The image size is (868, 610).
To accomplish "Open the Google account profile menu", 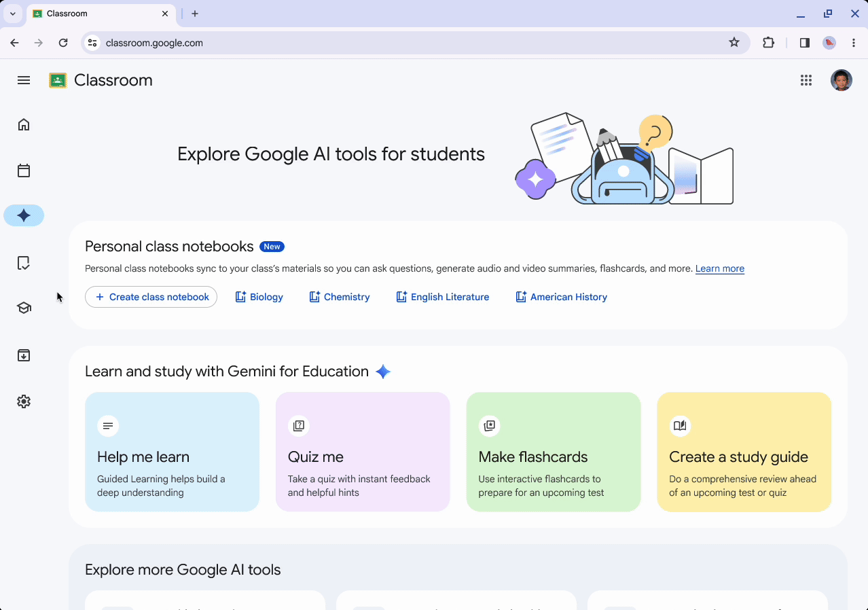I will [842, 80].
